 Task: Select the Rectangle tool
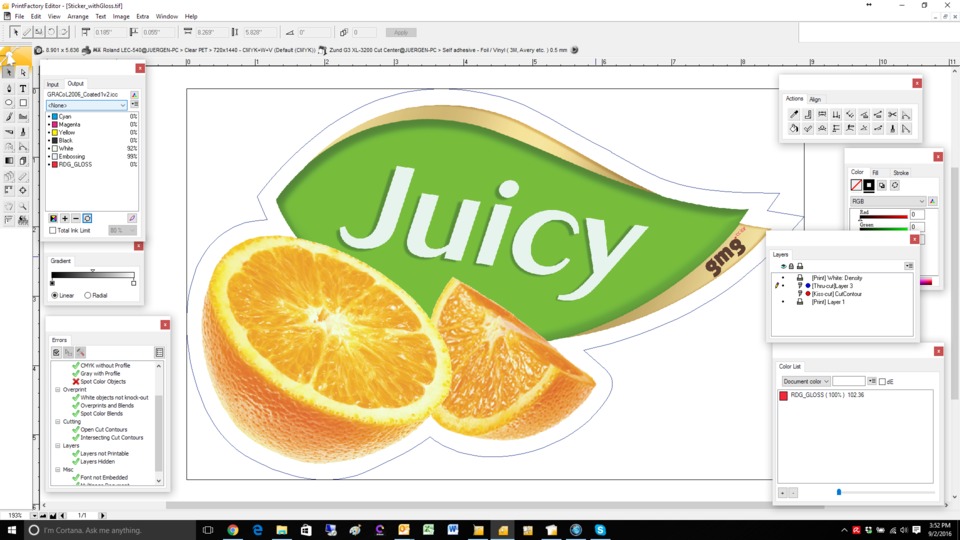point(23,103)
